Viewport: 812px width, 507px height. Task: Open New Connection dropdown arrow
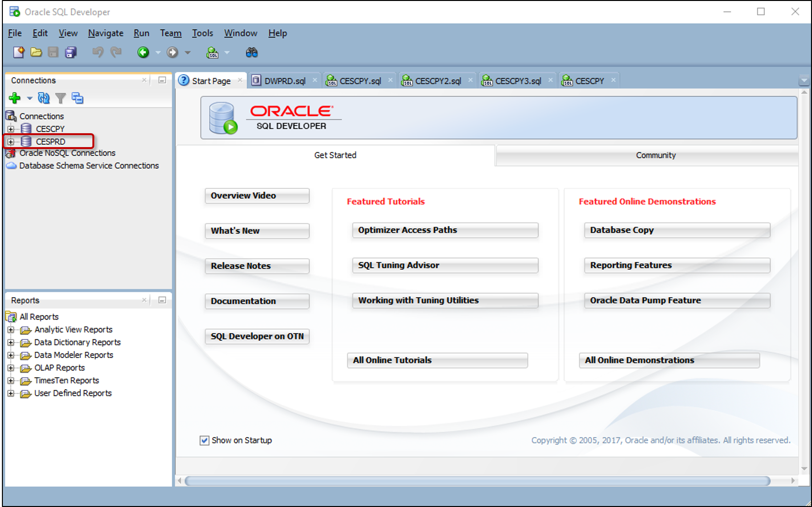click(x=30, y=98)
